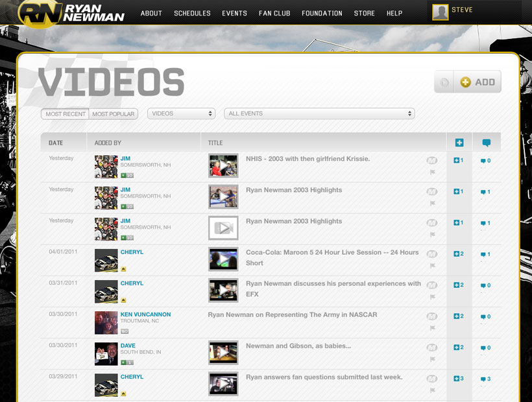The width and height of the screenshot is (532, 402).
Task: Click Dave's avatar photo
Action: (x=106, y=354)
